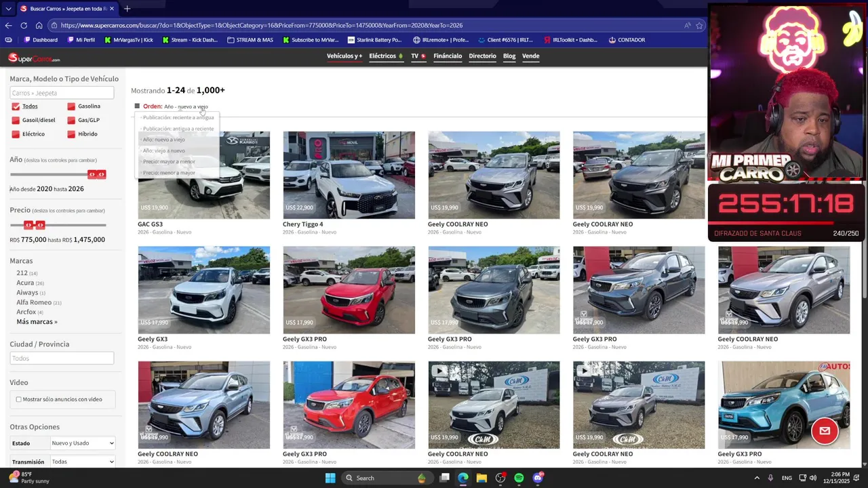Viewport: 868px width, 488px height.
Task: Open Windows Start menu
Action: [330, 478]
